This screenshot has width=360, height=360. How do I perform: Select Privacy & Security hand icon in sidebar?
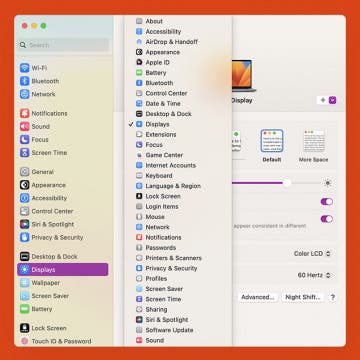click(24, 237)
